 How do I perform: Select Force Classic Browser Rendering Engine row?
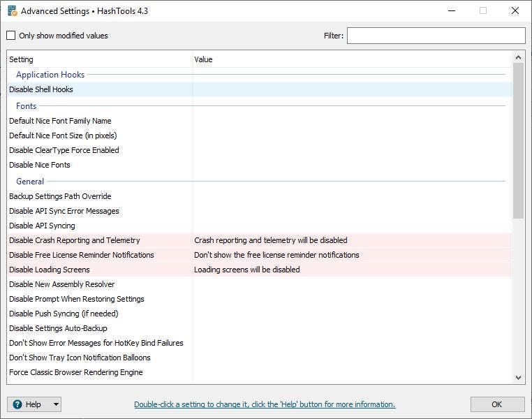260,372
